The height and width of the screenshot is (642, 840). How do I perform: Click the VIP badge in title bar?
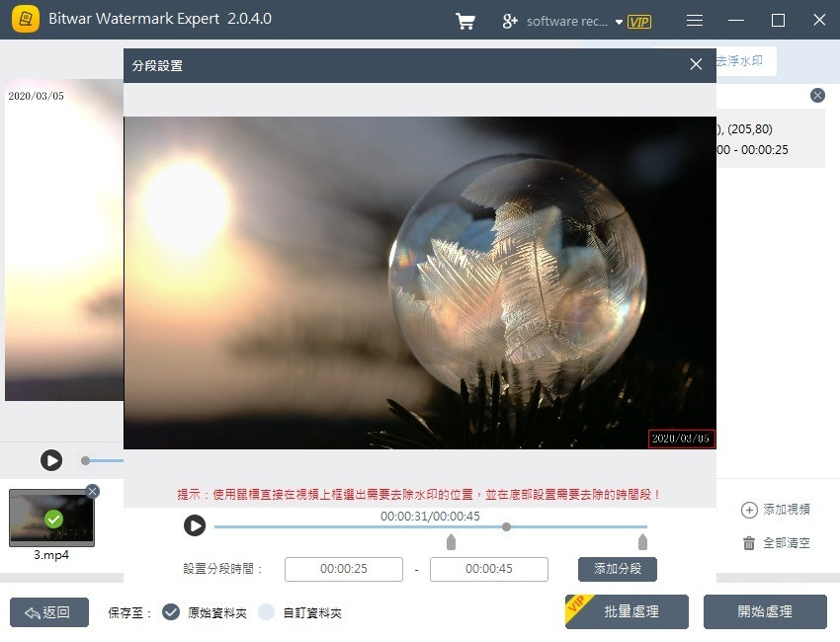point(639,22)
